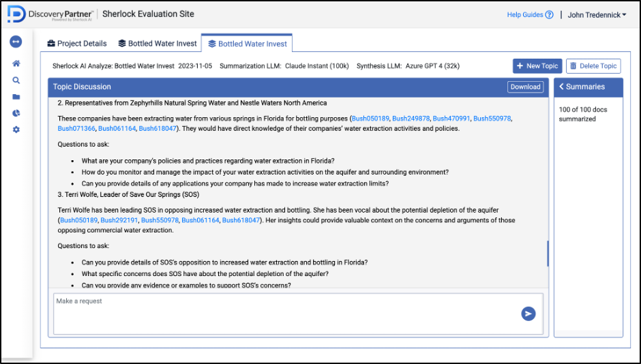Click the Help Guides question mark icon
This screenshot has height=364, width=641.
[550, 15]
